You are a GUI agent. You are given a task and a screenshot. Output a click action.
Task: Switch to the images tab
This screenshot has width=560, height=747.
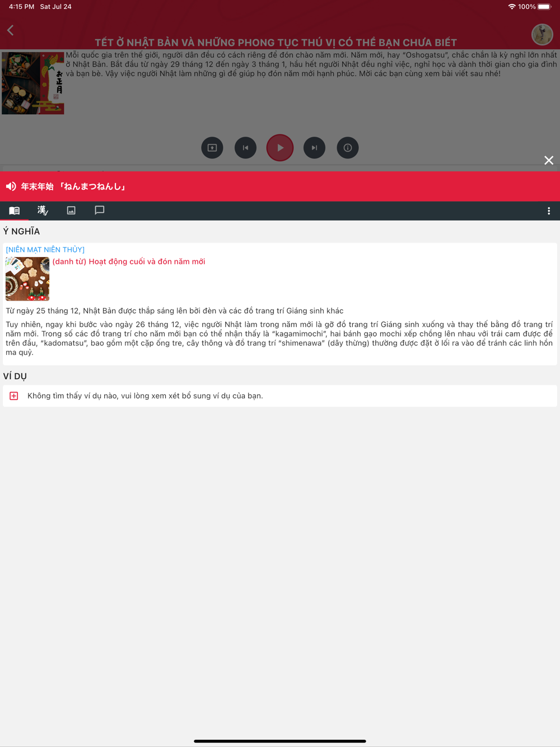71,211
